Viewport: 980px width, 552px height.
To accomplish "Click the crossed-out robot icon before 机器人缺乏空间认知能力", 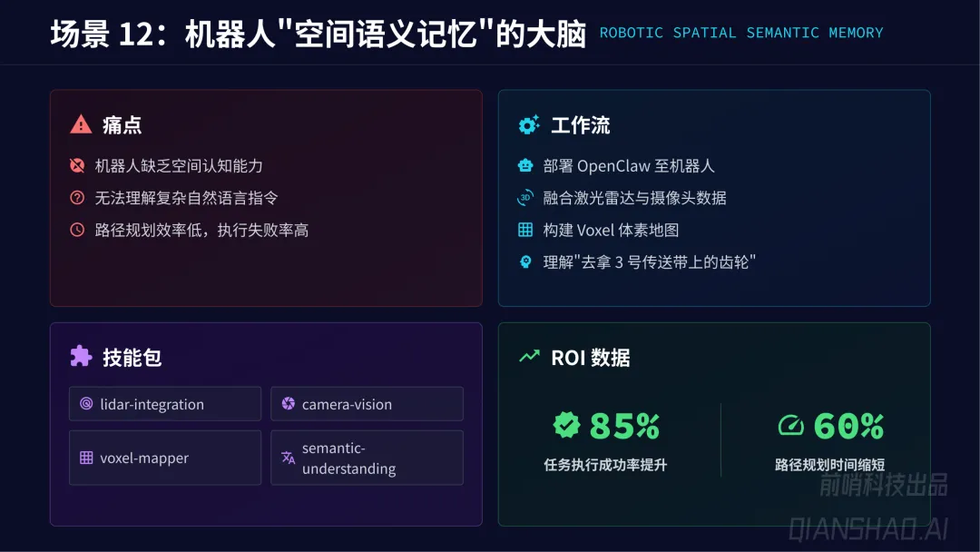I will pyautogui.click(x=77, y=165).
